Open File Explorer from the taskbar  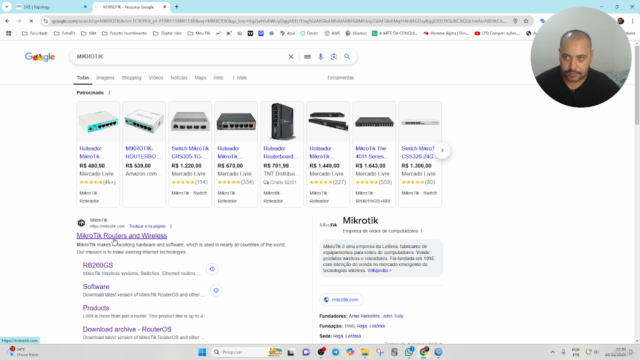365,352
